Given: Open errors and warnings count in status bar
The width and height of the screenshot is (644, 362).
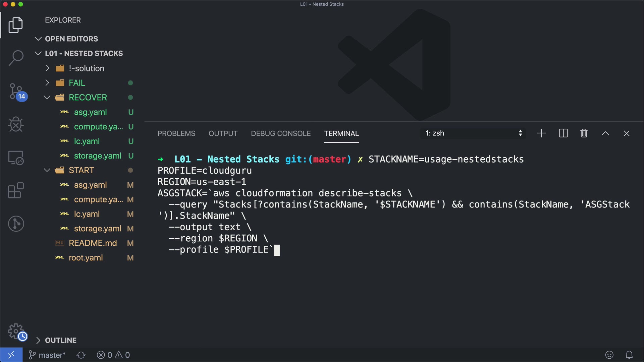Looking at the screenshot, I should click(x=113, y=355).
